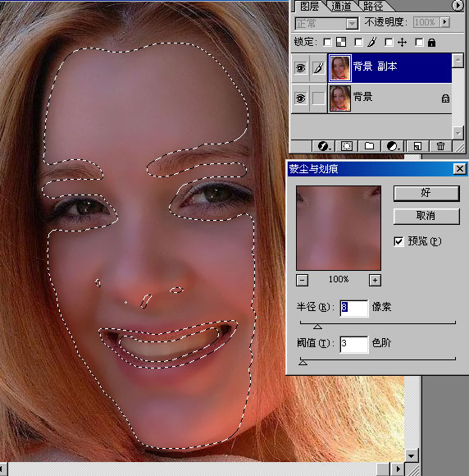The image size is (469, 476).
Task: Add a layer style via the f icon
Action: click(x=323, y=146)
